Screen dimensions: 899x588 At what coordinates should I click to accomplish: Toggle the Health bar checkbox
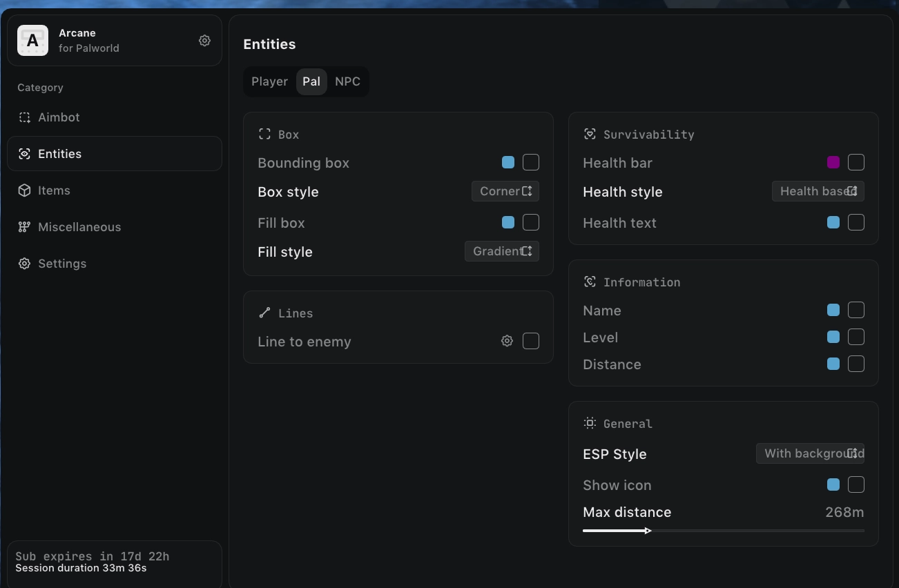[855, 162]
